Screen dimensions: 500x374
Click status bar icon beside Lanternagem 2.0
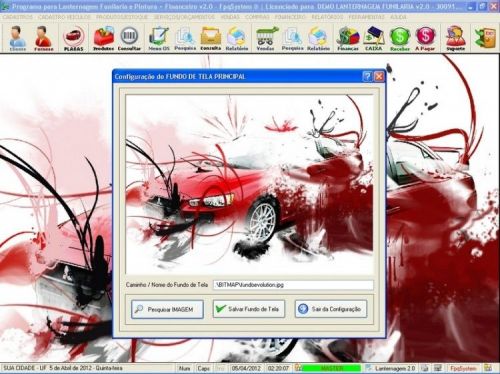[368, 368]
